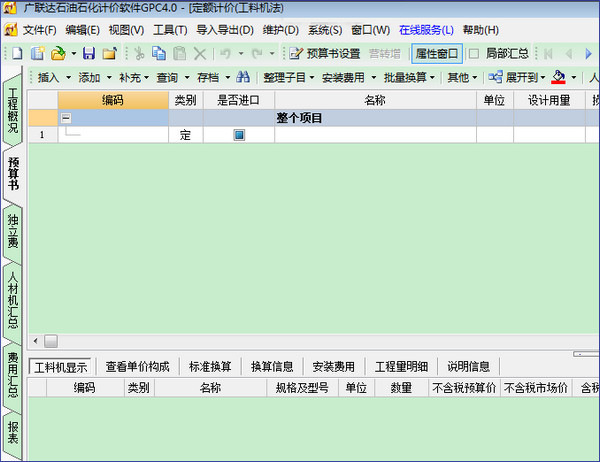The image size is (600, 462).
Task: Open the 窗口(W) menu
Action: pos(370,30)
